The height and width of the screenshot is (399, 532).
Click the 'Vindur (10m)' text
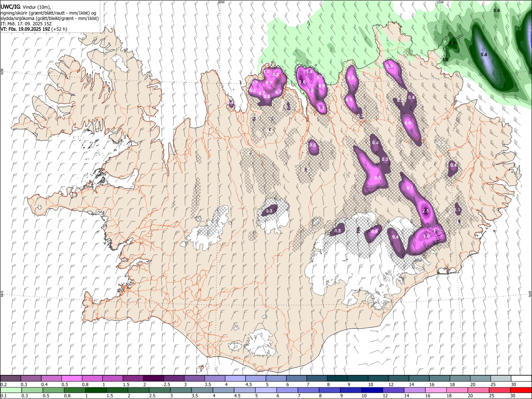click(x=36, y=7)
